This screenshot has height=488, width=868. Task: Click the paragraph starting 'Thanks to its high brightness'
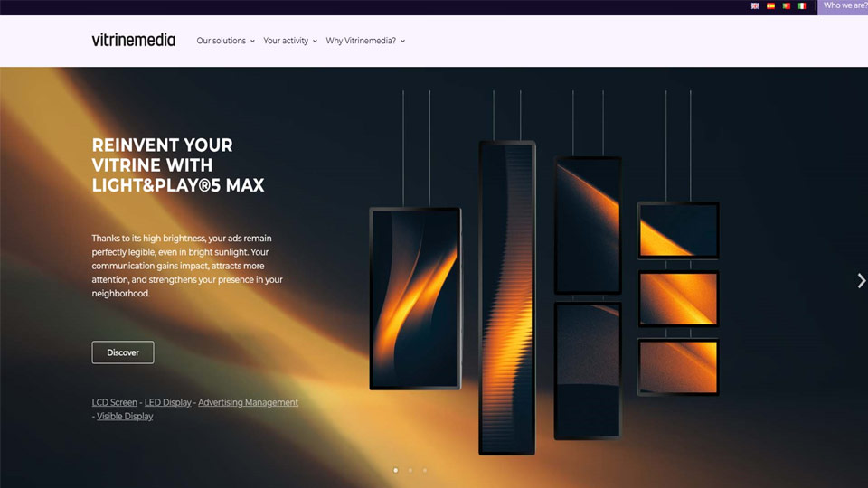click(187, 266)
